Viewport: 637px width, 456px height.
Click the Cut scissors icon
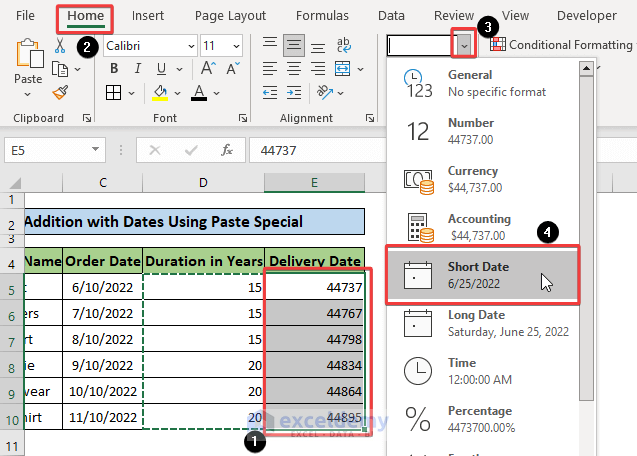[60, 45]
